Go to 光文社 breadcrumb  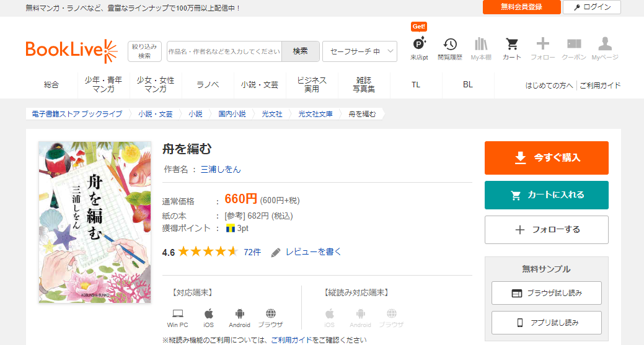point(272,114)
